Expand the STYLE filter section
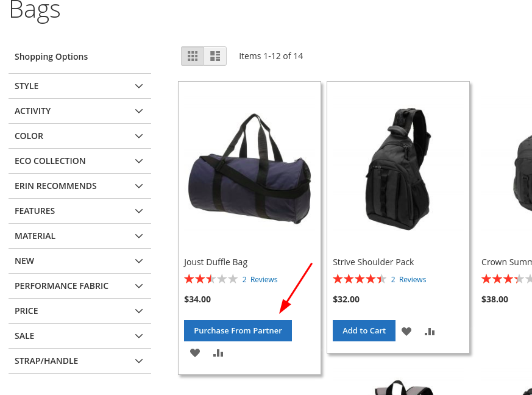This screenshot has width=532, height=395. (x=80, y=86)
